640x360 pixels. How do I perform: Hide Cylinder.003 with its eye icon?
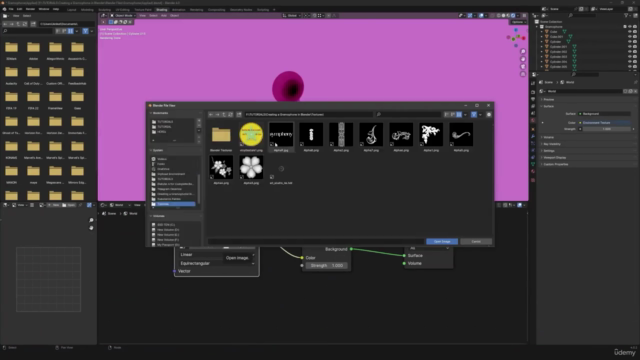coord(630,57)
